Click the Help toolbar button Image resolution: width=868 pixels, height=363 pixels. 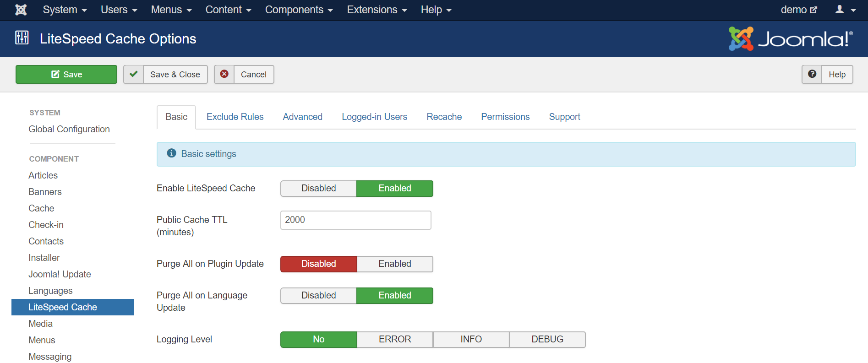pyautogui.click(x=827, y=74)
